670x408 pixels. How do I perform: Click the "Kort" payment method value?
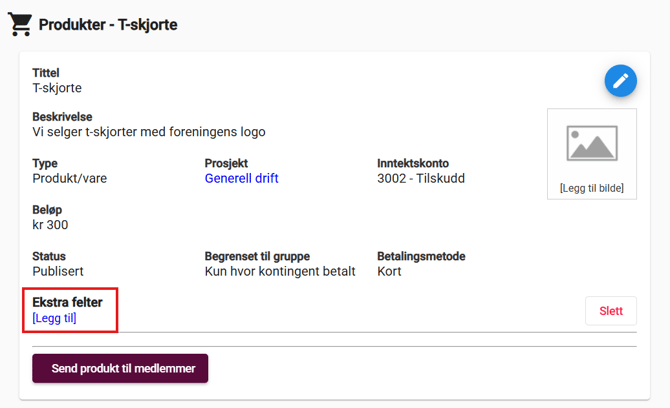coord(389,271)
